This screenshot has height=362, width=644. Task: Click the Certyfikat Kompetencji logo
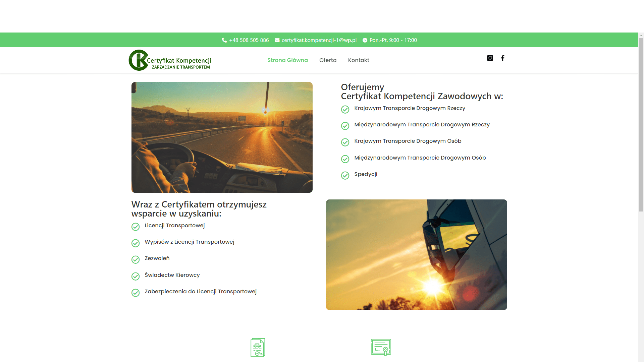[x=170, y=60]
